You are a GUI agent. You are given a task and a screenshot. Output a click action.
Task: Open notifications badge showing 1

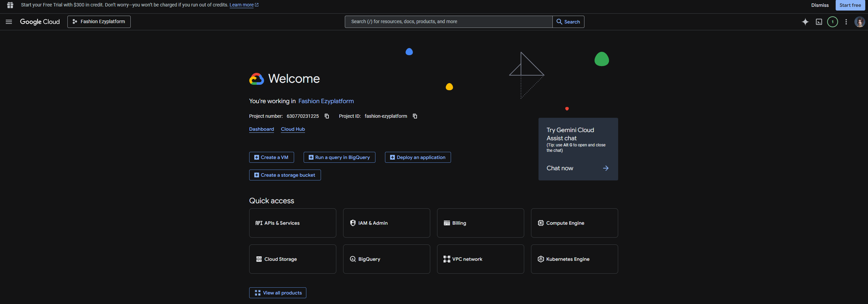click(833, 22)
